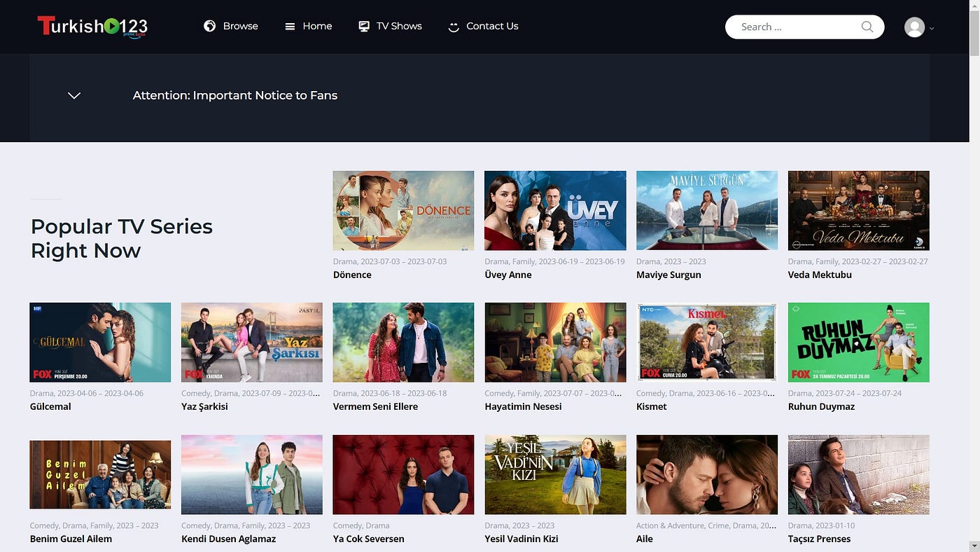Screen dimensions: 980x552
Task: Click the Veda Mektubu title link
Action: coord(820,275)
